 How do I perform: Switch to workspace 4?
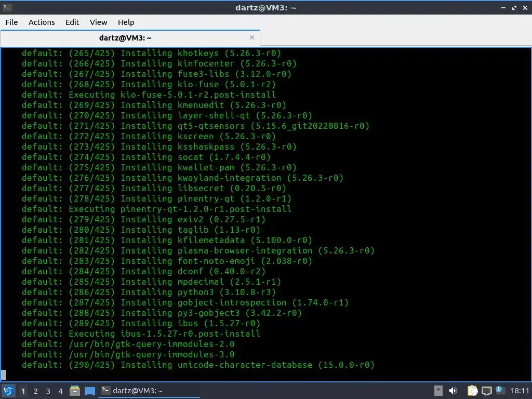tap(61, 391)
